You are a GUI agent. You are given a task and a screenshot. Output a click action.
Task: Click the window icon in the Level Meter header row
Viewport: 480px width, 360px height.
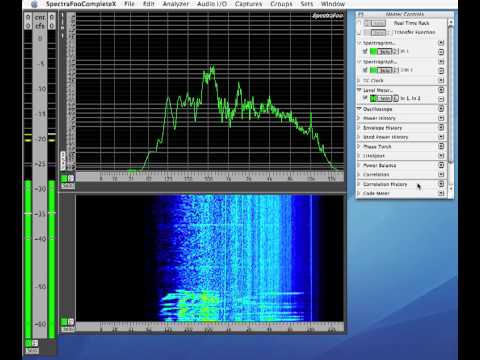click(441, 90)
